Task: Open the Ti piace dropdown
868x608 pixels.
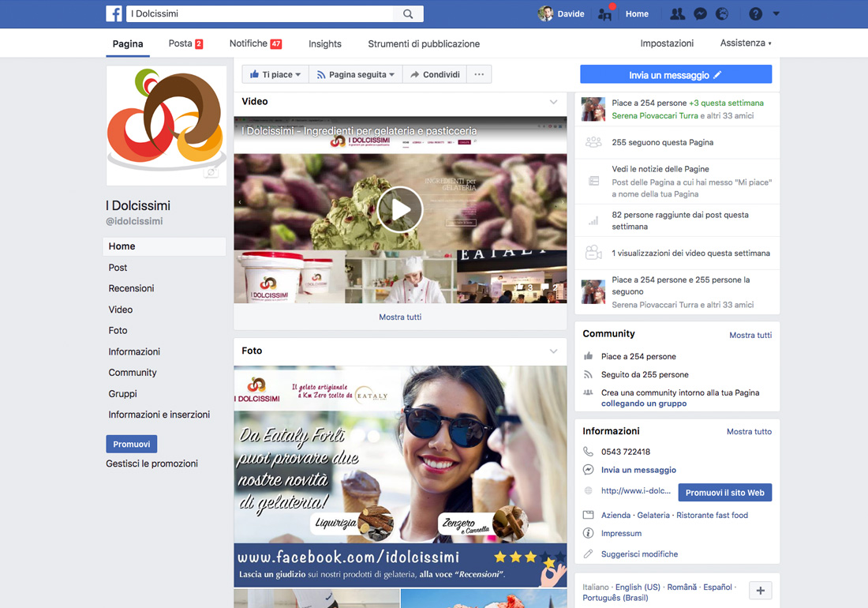Action: click(x=275, y=74)
